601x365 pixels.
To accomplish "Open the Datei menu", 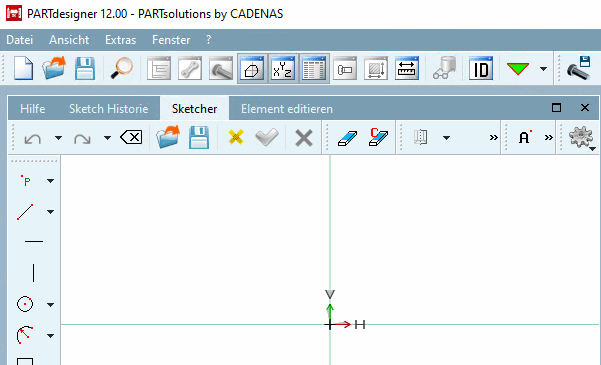I will (x=20, y=39).
